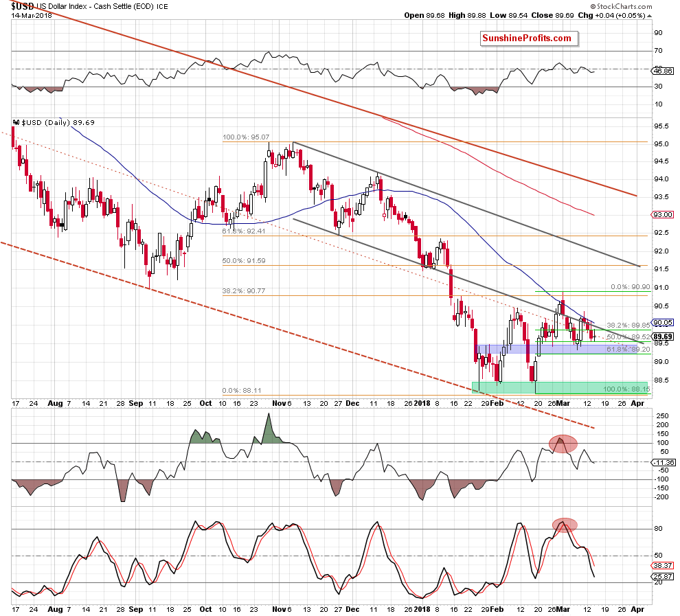Click the green retracement label 50.0%: 89.52
The width and height of the screenshot is (680, 616).
pyautogui.click(x=628, y=336)
